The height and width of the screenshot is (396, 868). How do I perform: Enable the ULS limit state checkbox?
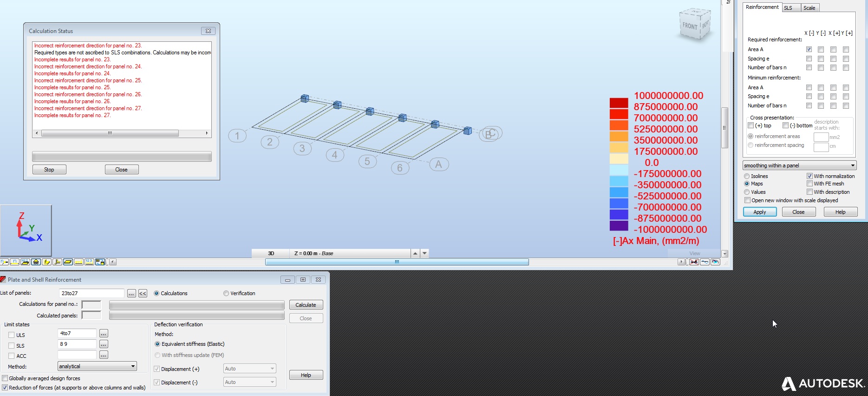tap(11, 335)
